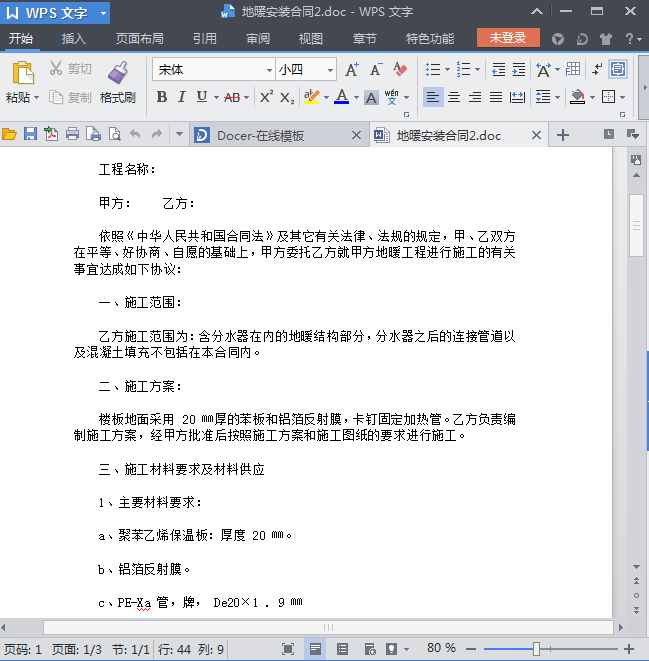Zoom out with minus button
This screenshot has height=661, width=649.
pos(471,649)
